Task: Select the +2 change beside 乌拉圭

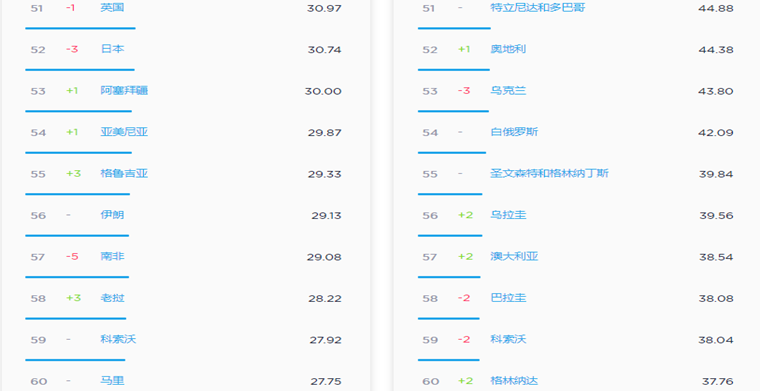Action: click(465, 215)
